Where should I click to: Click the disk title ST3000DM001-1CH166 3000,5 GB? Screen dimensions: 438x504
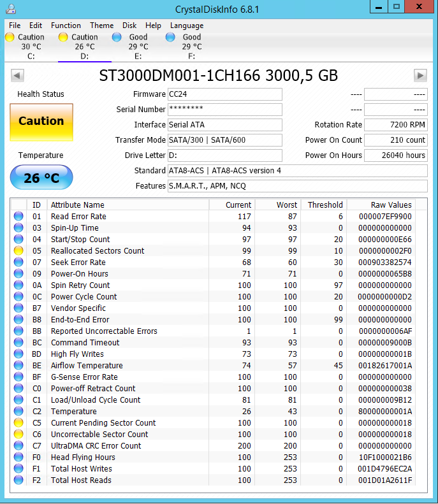pos(218,76)
